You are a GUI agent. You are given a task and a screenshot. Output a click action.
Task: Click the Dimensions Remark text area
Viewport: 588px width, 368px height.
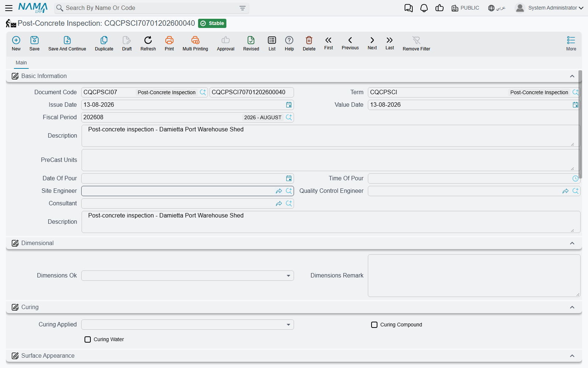474,276
